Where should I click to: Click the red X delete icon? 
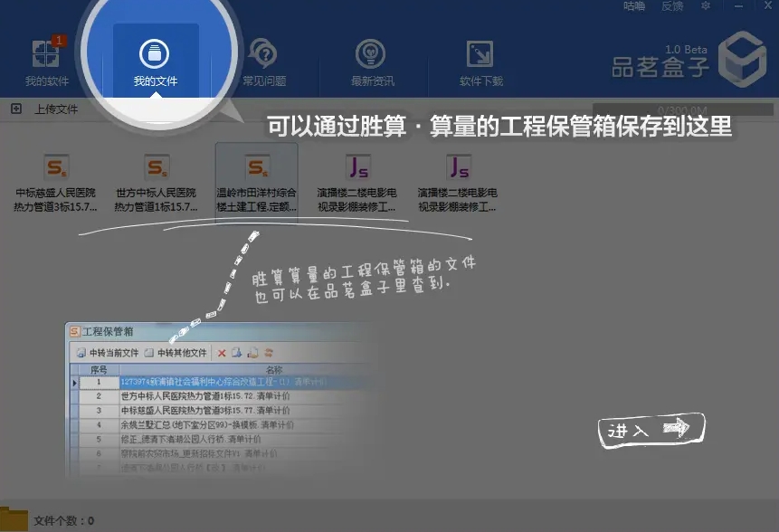click(x=222, y=353)
